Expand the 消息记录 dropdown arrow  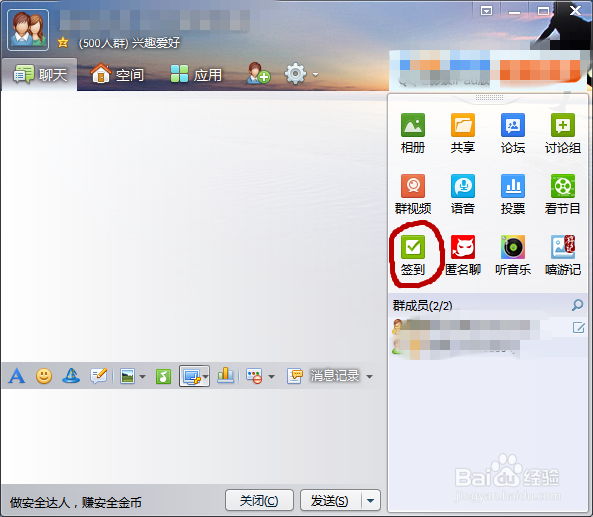click(369, 377)
